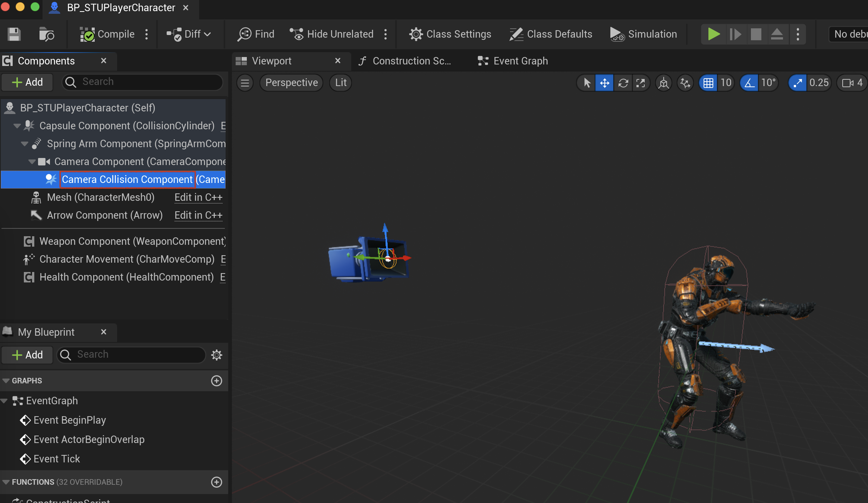Collapse the Spring Arm Component node
The width and height of the screenshot is (868, 503).
pyautogui.click(x=25, y=144)
